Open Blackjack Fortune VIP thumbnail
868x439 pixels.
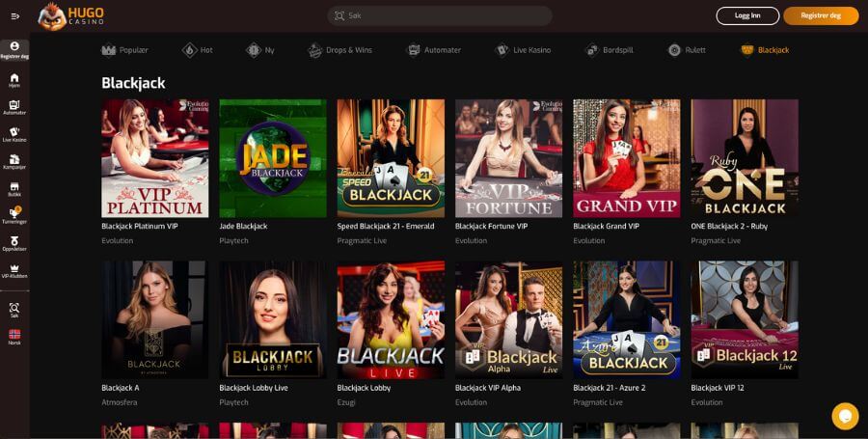coord(508,158)
